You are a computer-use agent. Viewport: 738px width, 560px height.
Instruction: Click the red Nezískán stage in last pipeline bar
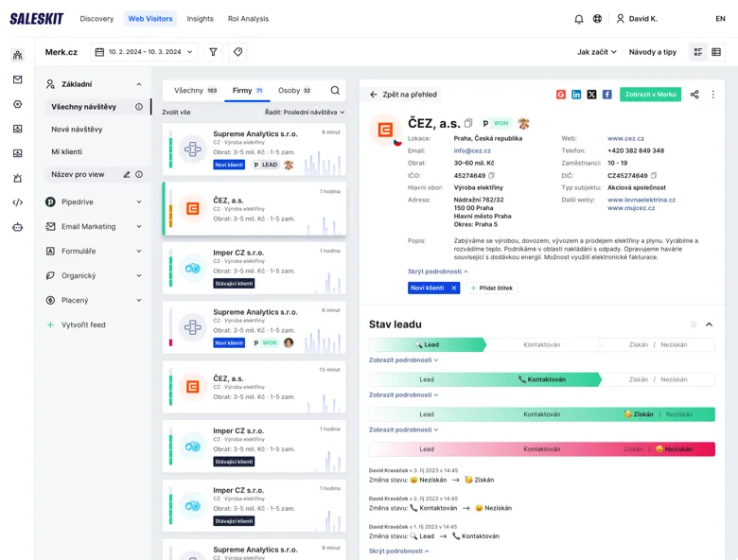674,449
